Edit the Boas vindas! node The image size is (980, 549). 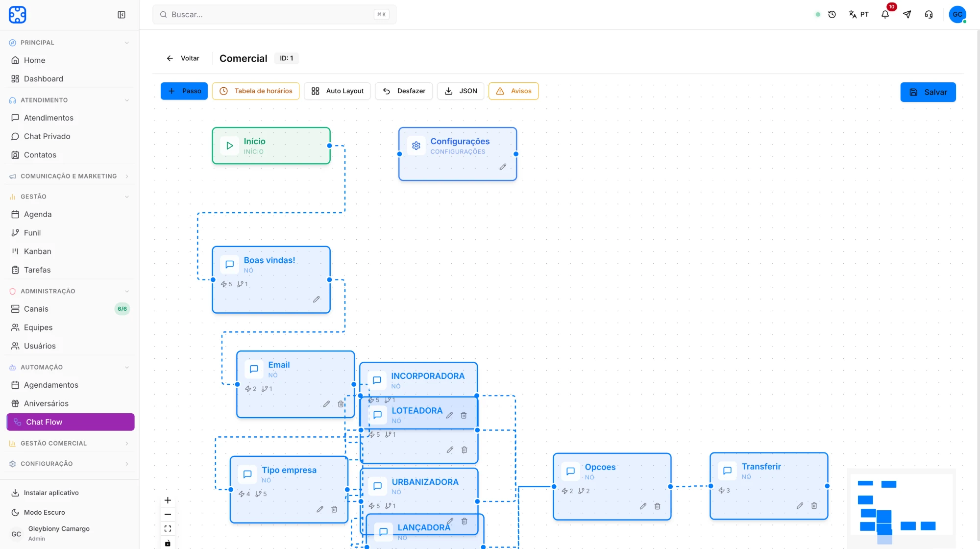[317, 299]
